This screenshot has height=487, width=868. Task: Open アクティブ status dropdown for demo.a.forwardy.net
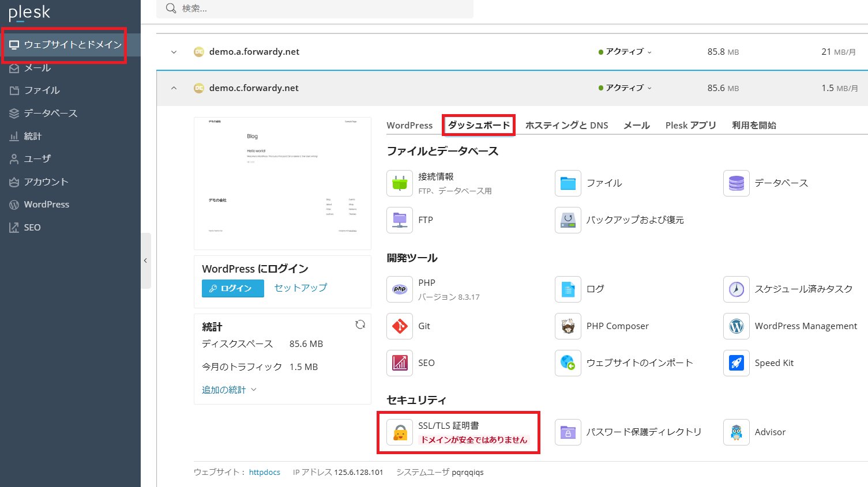[x=625, y=52]
